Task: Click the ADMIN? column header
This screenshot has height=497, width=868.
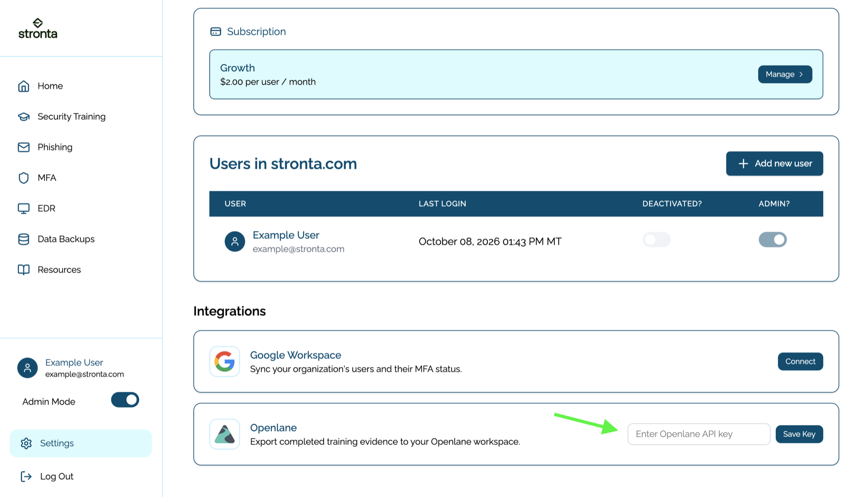Action: coord(774,204)
